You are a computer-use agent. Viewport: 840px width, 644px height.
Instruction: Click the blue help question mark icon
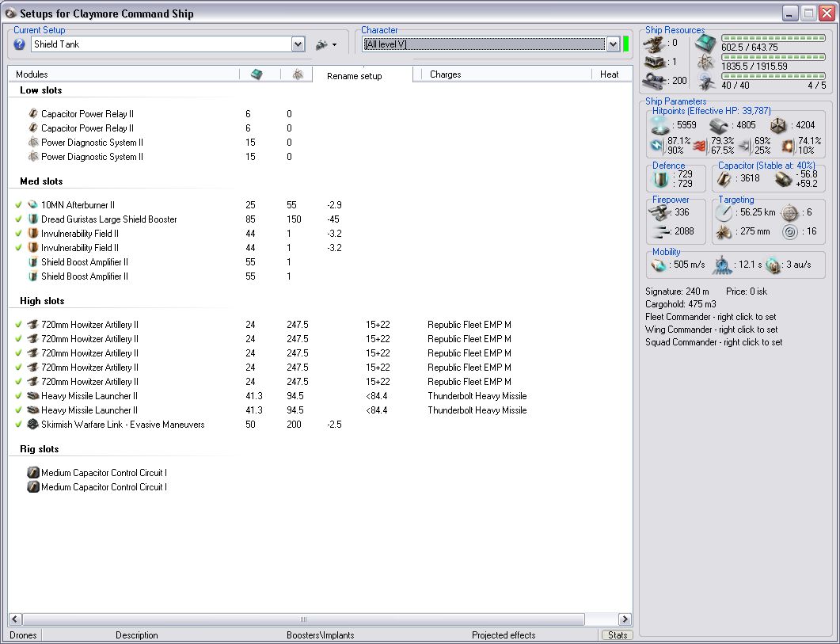pyautogui.click(x=20, y=44)
